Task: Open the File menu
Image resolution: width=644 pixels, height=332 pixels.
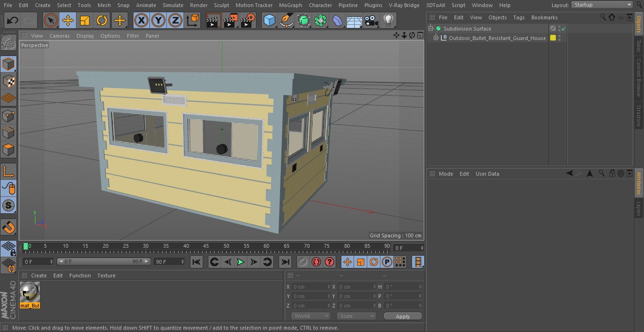Action: pyautogui.click(x=8, y=5)
